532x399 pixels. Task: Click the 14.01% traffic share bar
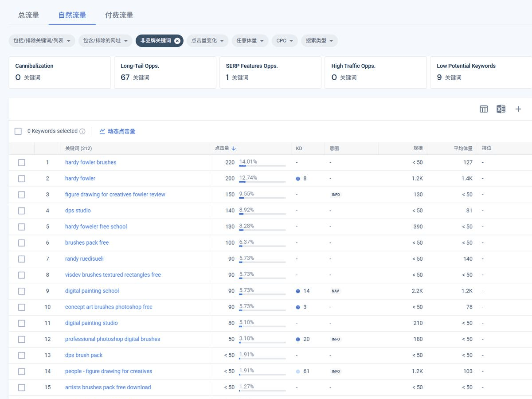click(262, 166)
